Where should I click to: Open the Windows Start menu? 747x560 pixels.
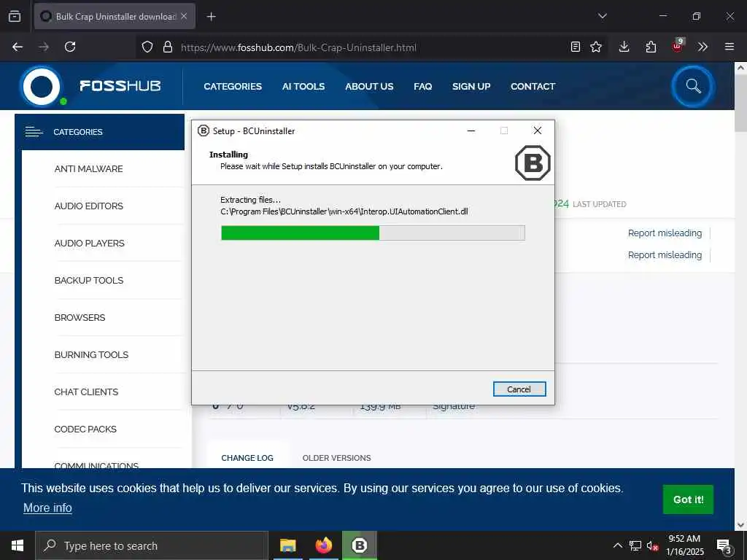(18, 545)
